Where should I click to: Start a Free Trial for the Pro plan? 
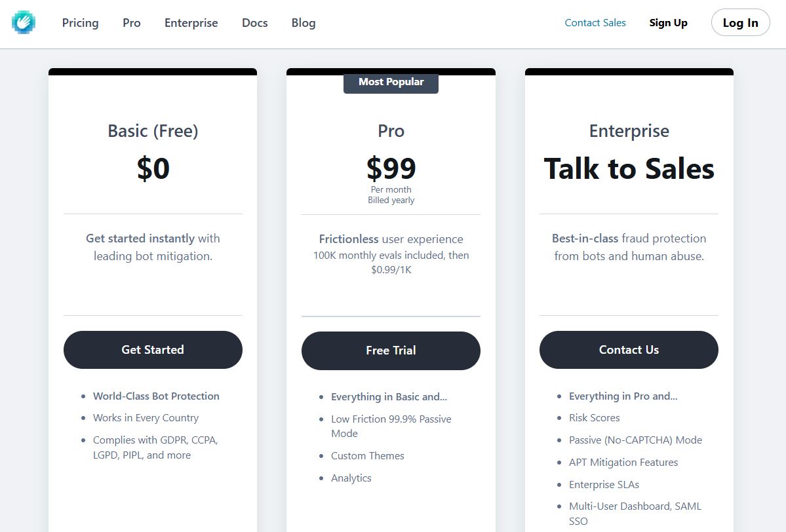(x=391, y=350)
